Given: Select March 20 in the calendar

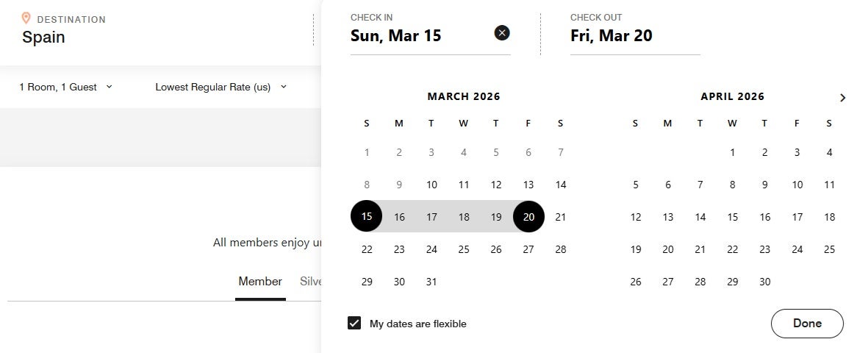Looking at the screenshot, I should click(x=528, y=216).
